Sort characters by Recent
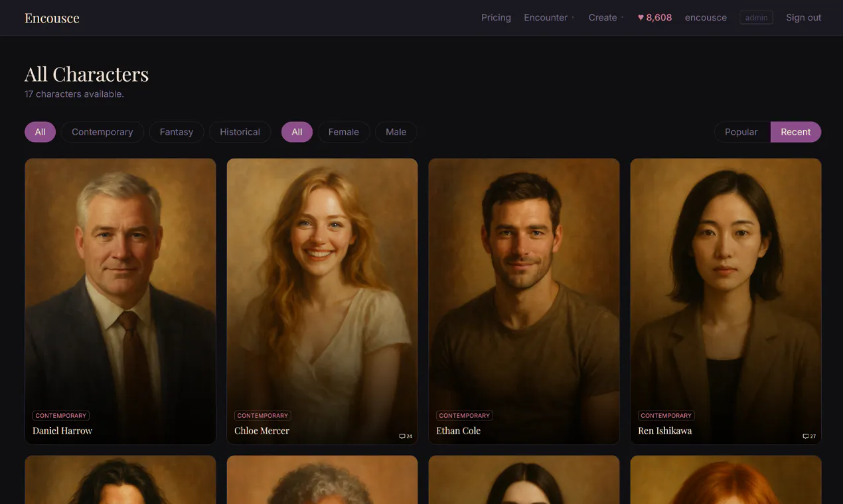The width and height of the screenshot is (843, 504). 796,132
